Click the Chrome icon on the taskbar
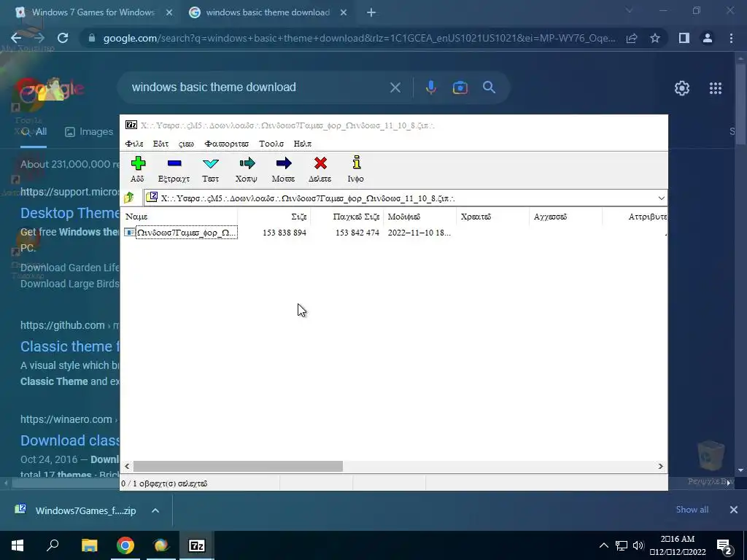This screenshot has height=560, width=747. 125,545
